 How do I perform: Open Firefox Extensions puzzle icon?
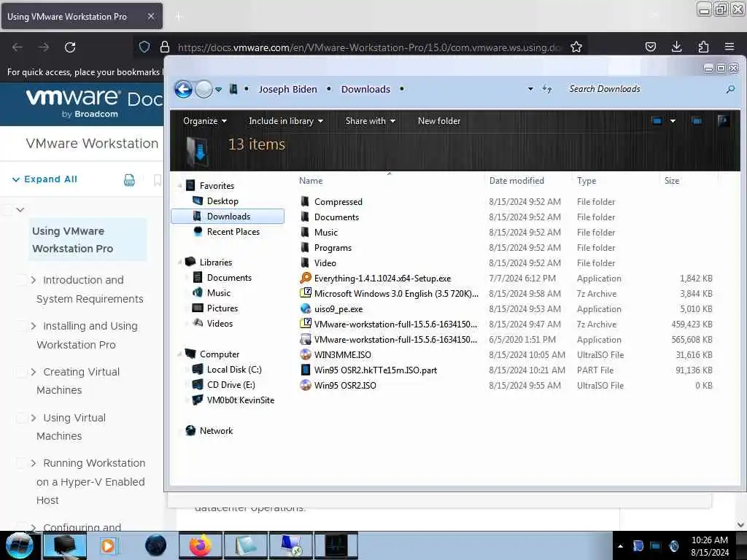[703, 47]
